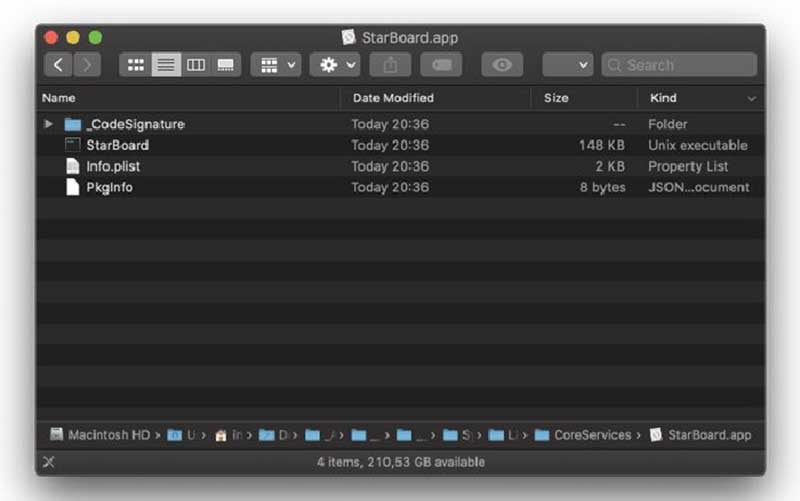Viewport: 800px width, 501px height.
Task: Expand the _CodeSignature folder disclosure triangle
Action: 49,124
